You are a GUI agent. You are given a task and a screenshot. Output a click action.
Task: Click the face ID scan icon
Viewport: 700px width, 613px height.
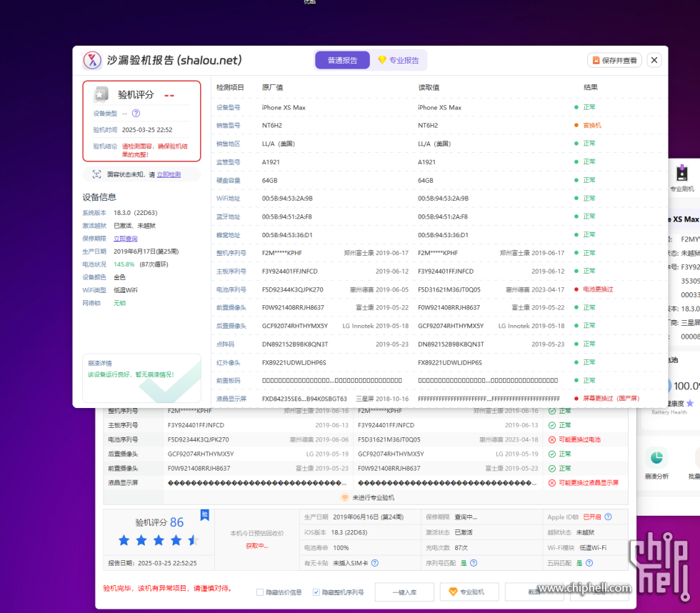point(96,174)
